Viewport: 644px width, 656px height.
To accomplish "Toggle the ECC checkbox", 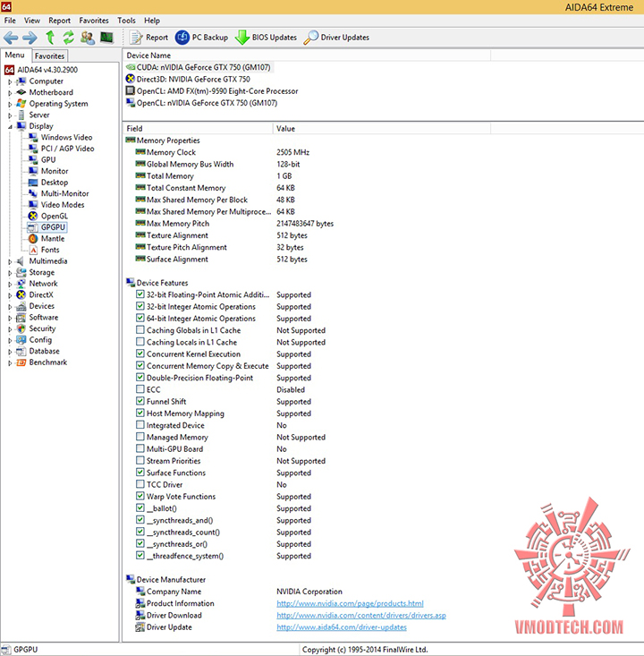I will tap(140, 389).
